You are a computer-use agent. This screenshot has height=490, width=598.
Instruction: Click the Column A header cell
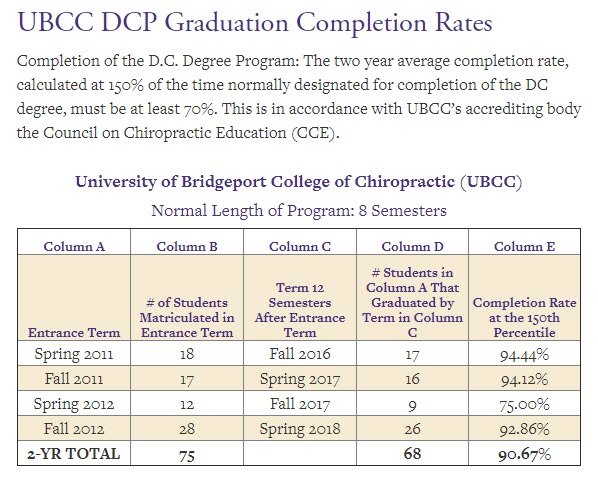pyautogui.click(x=74, y=242)
